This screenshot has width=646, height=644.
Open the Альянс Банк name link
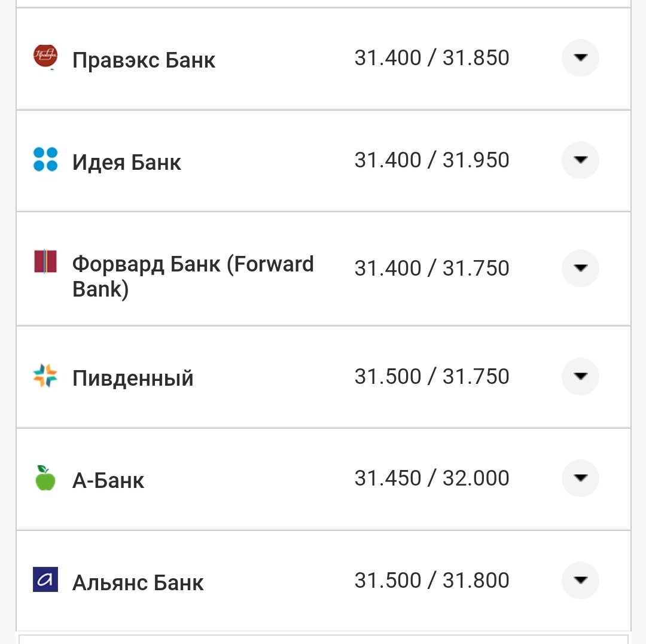click(x=138, y=583)
